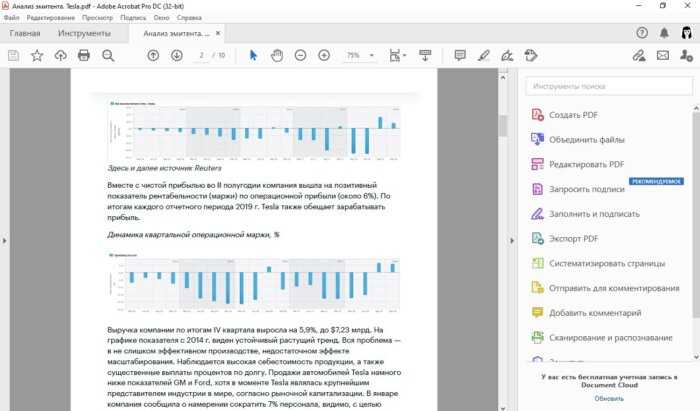This screenshot has width=700, height=411.
Task: Open Запросить подписи tool
Action: (x=577, y=189)
